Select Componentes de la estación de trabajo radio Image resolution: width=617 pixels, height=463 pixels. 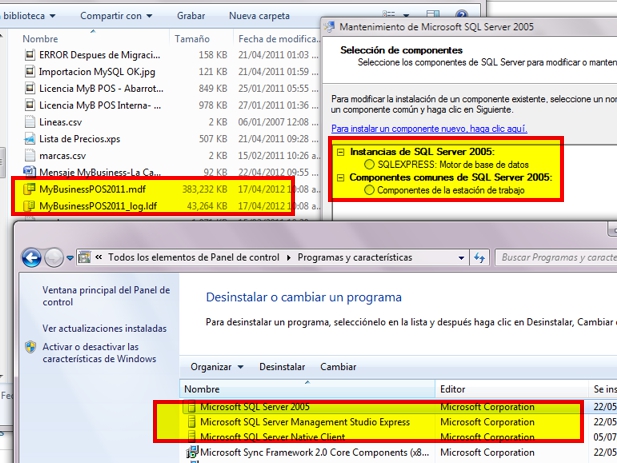coord(369,190)
